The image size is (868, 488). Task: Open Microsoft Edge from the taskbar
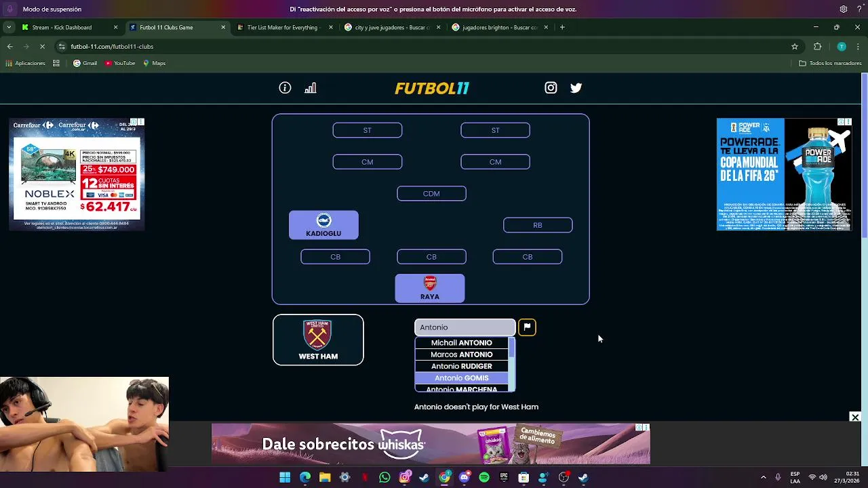(305, 478)
